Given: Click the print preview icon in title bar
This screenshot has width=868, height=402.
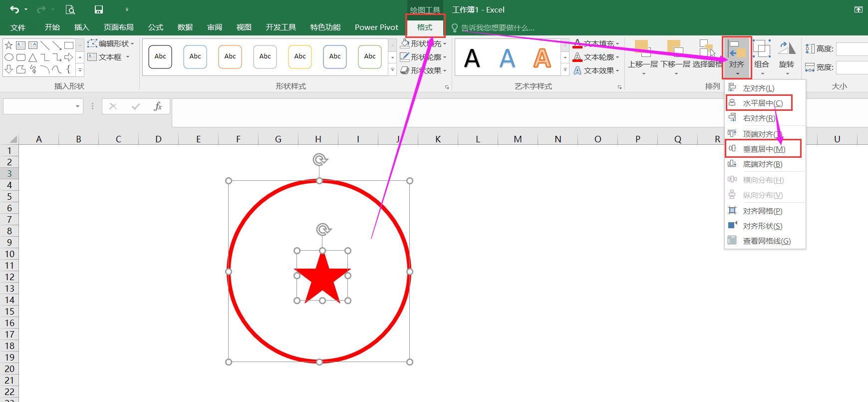Looking at the screenshot, I should (70, 9).
